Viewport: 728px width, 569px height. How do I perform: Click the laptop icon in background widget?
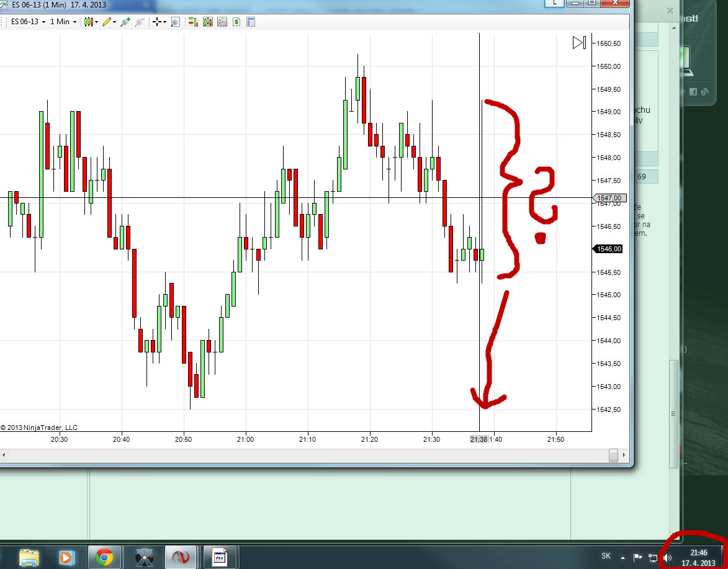point(687,61)
